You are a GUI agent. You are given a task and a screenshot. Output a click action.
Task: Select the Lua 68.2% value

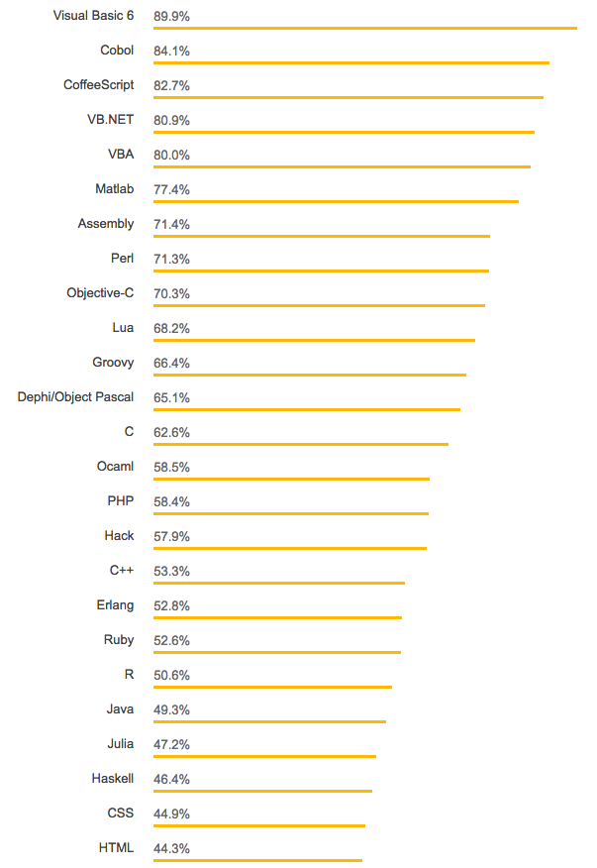[x=171, y=328]
